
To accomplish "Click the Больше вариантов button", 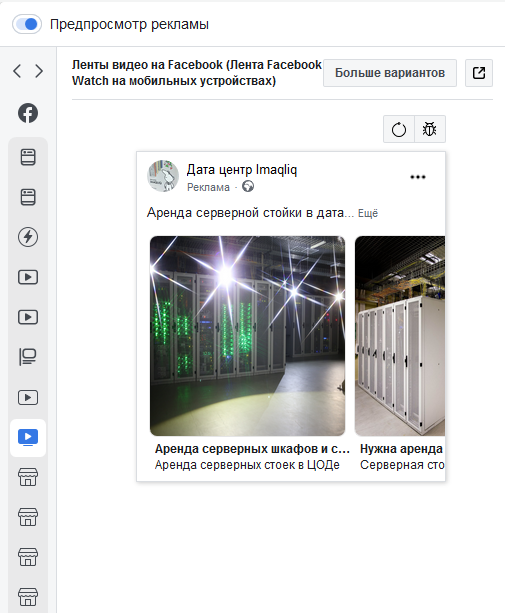I will pos(390,73).
